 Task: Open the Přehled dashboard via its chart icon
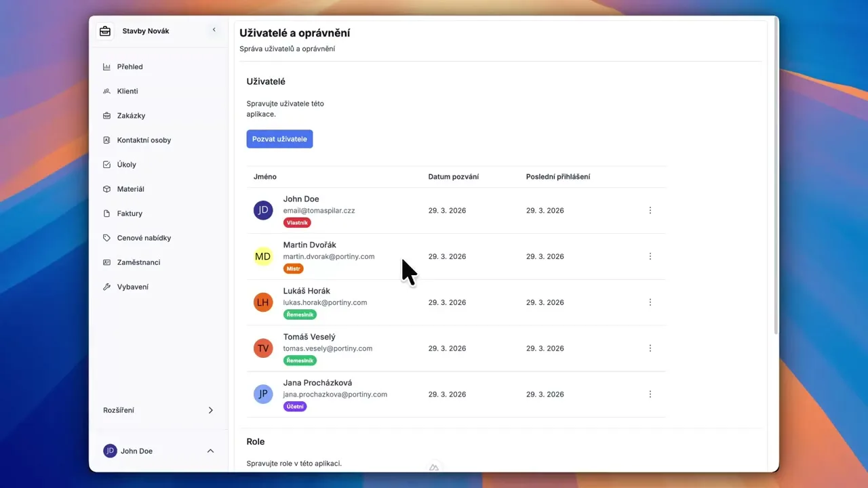pyautogui.click(x=108, y=66)
